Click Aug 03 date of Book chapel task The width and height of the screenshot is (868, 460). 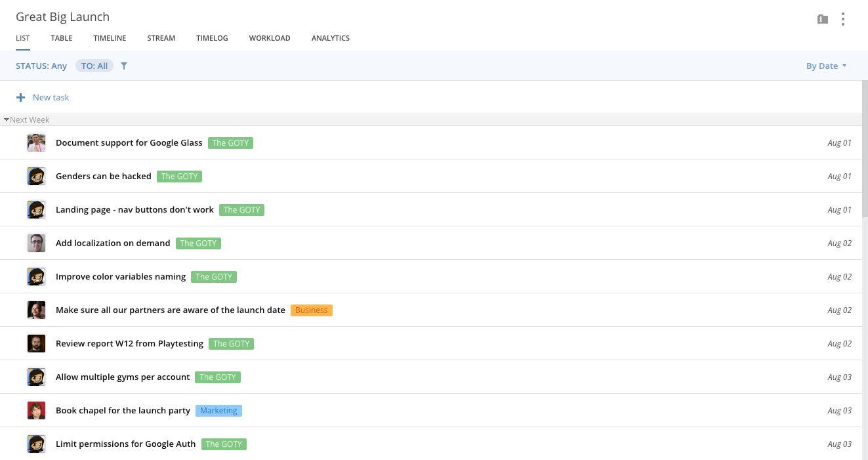click(x=839, y=410)
